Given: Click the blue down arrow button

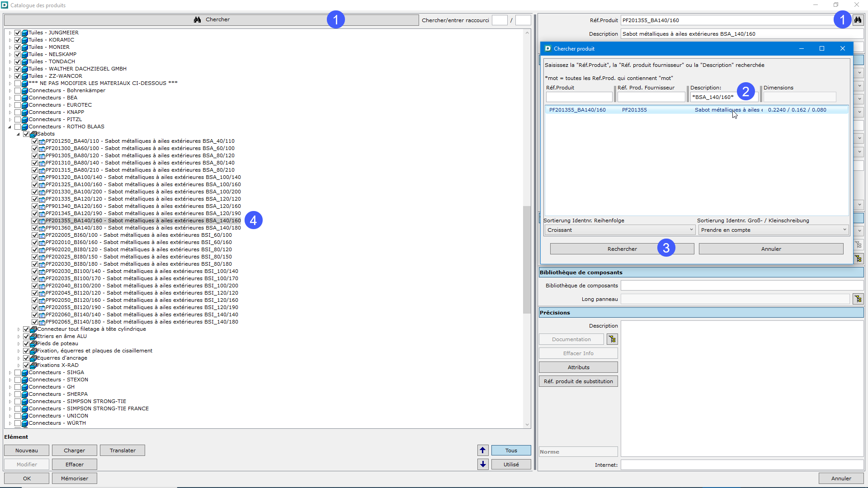Looking at the screenshot, I should point(483,465).
